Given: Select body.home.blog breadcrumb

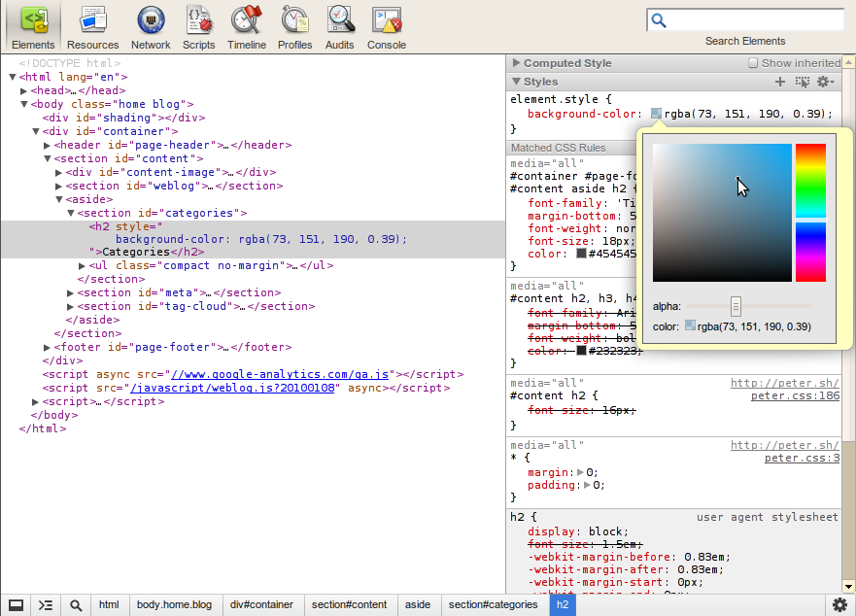Looking at the screenshot, I should 174,604.
